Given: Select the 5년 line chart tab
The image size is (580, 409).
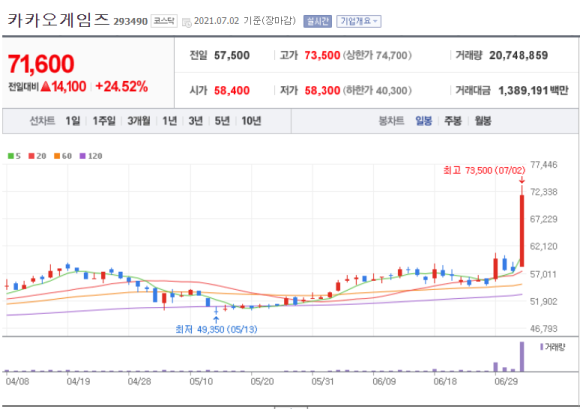Looking at the screenshot, I should [222, 121].
